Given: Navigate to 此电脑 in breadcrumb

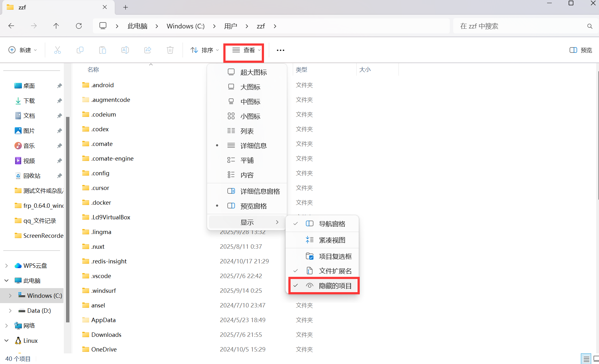Looking at the screenshot, I should click(x=137, y=26).
